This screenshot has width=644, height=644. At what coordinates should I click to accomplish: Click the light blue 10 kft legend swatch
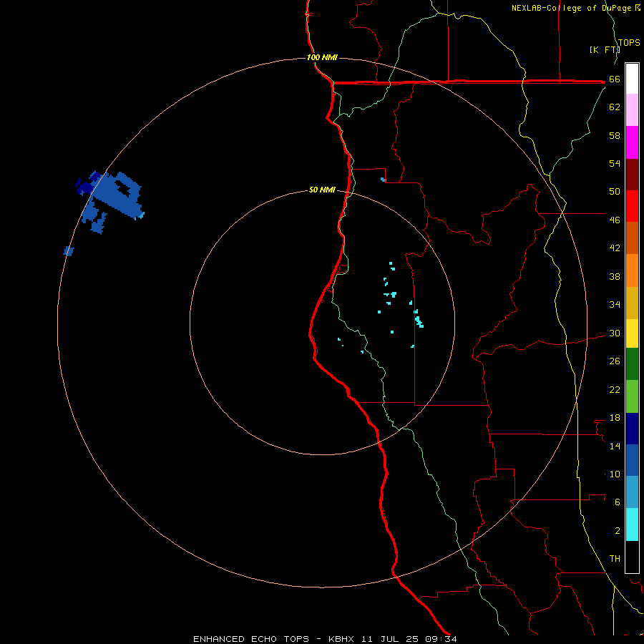click(632, 492)
